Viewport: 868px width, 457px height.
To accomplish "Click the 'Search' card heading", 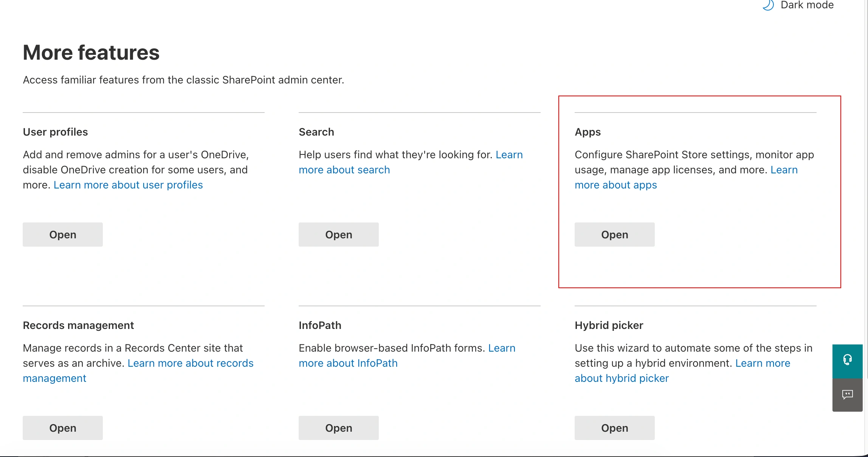I will (316, 132).
